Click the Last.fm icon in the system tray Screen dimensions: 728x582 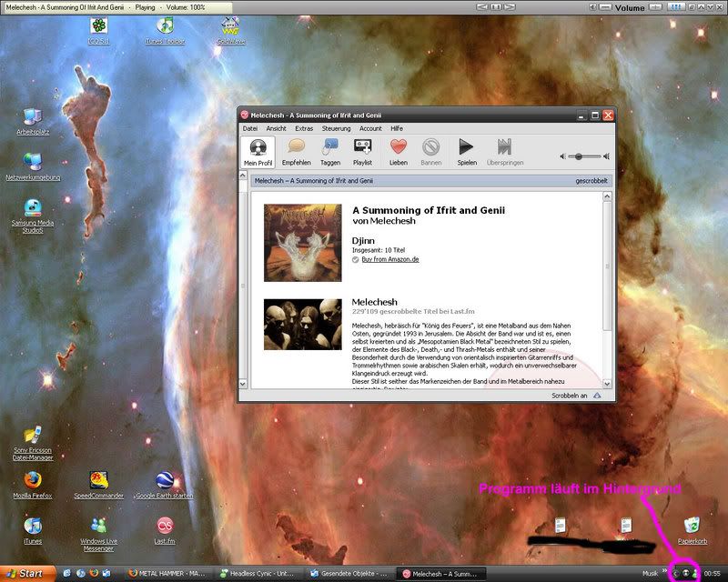(x=685, y=574)
